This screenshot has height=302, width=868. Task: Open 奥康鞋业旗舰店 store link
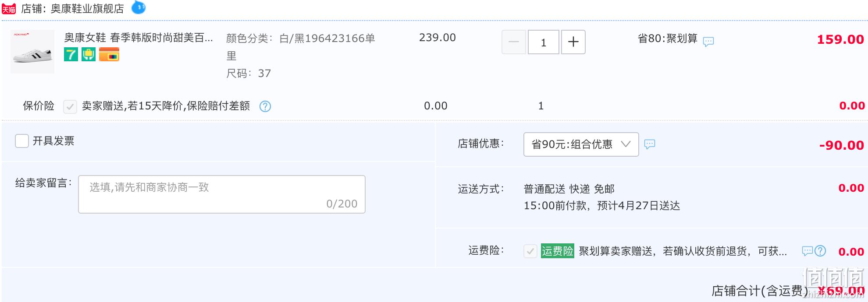click(x=87, y=9)
